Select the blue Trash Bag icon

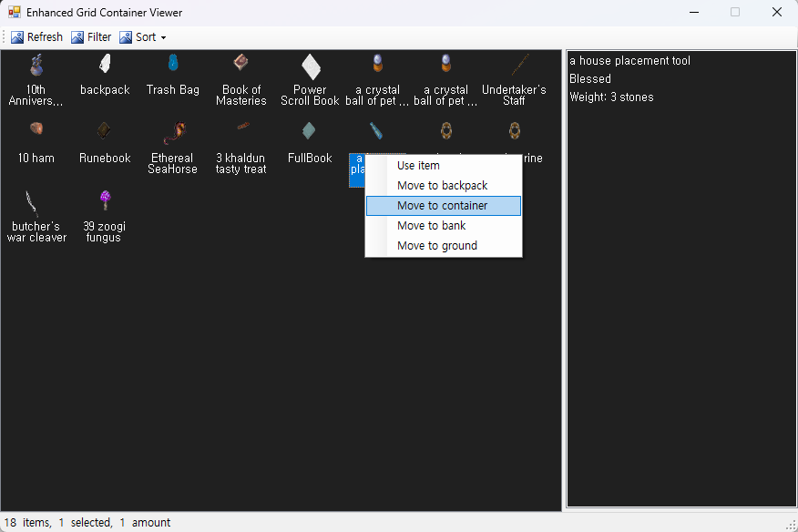coord(173,63)
